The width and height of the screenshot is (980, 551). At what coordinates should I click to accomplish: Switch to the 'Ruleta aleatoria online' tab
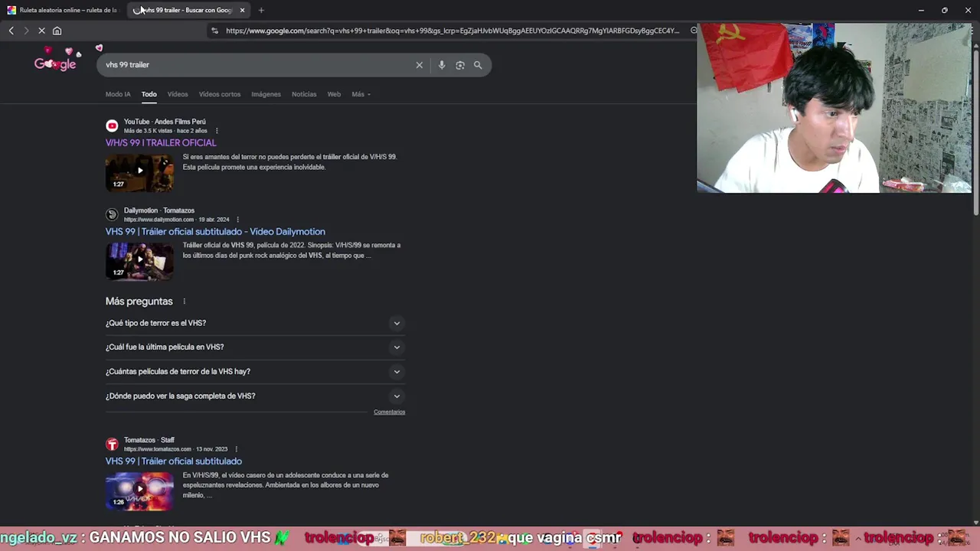63,10
